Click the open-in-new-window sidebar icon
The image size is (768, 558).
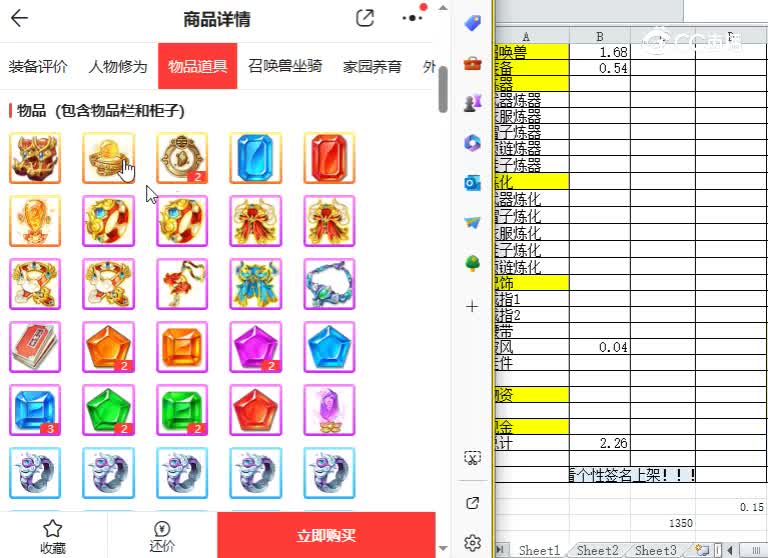click(x=473, y=503)
